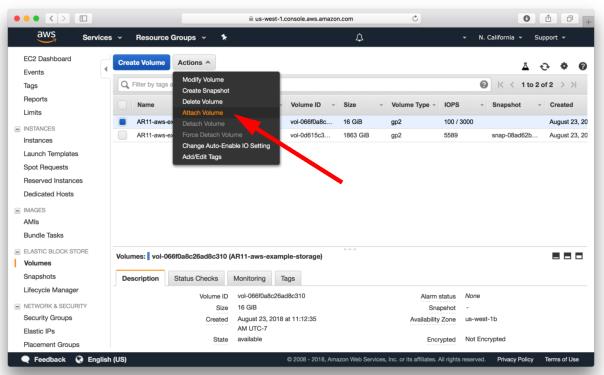Collapse the sidebar with the arrow handle

(106, 69)
